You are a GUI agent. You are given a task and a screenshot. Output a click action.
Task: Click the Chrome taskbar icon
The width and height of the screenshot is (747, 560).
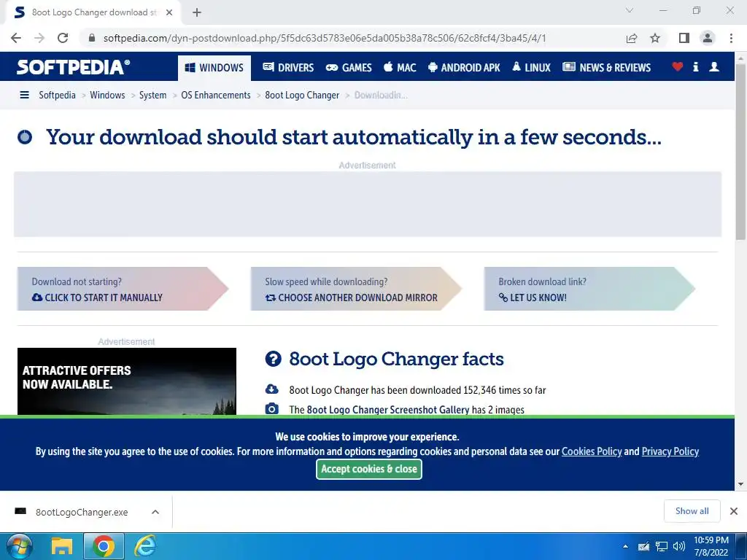pyautogui.click(x=104, y=546)
